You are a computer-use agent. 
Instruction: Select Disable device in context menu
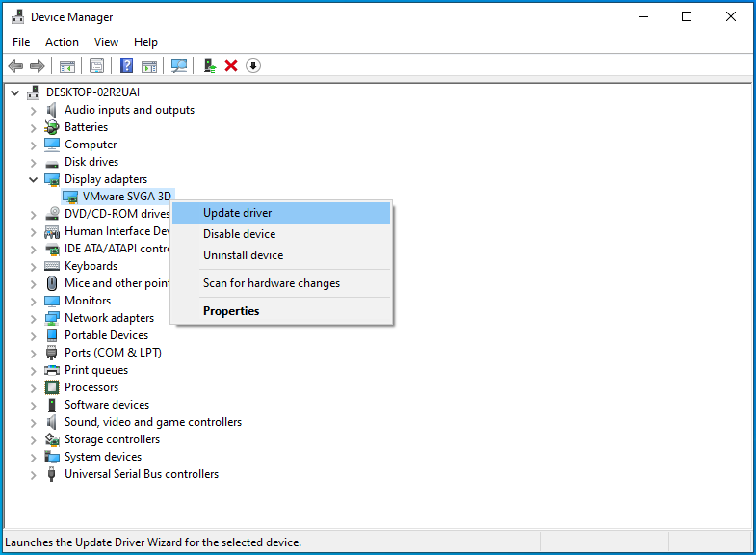point(239,234)
